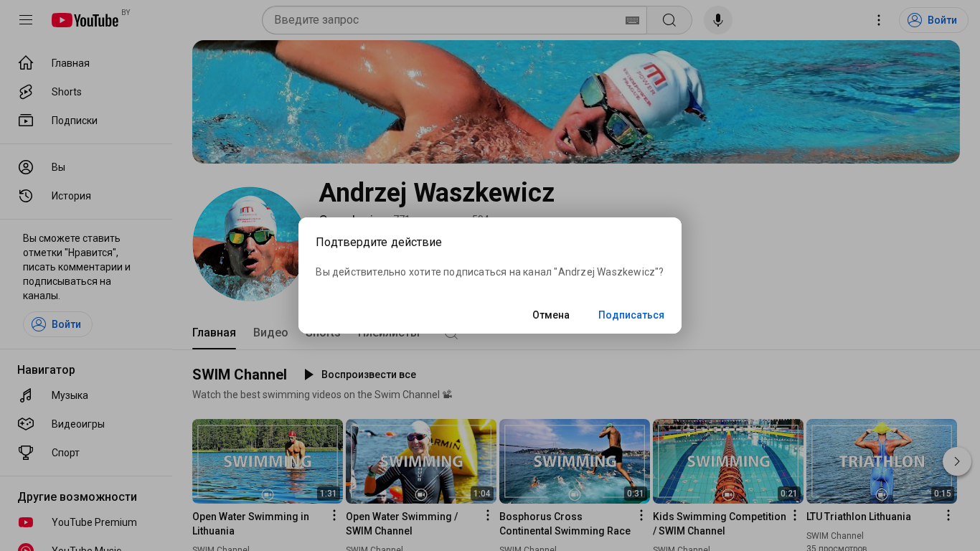Open История history icon
This screenshot has height=551, width=980.
pyautogui.click(x=26, y=196)
